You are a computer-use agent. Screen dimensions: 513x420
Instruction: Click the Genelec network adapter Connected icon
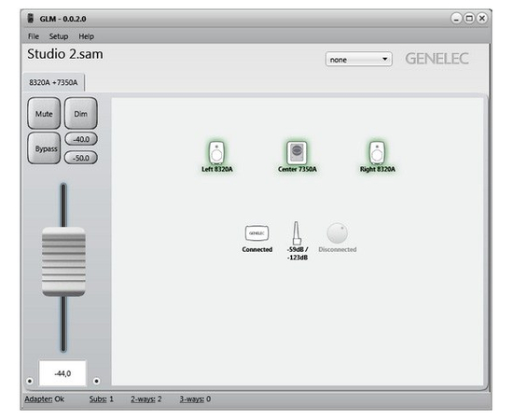pos(256,233)
